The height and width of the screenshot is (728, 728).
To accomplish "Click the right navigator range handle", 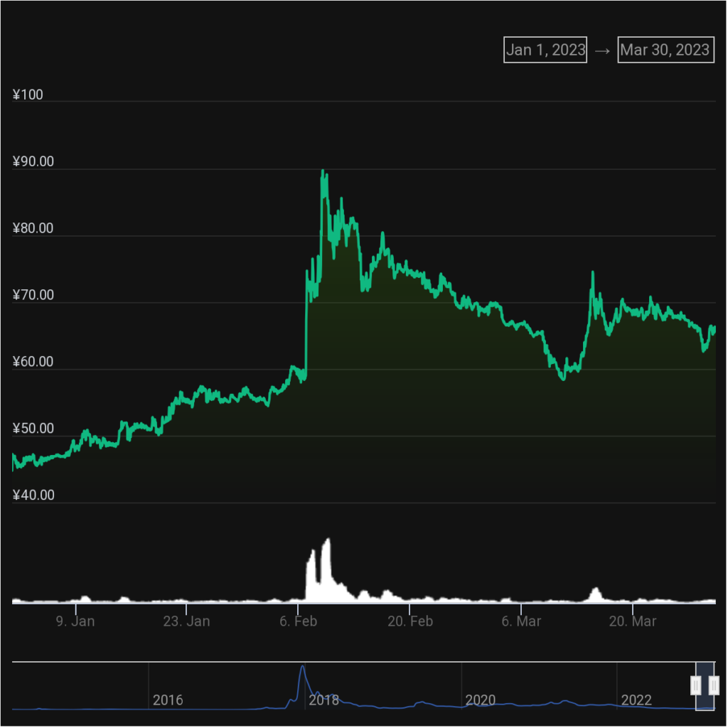I will point(714,685).
